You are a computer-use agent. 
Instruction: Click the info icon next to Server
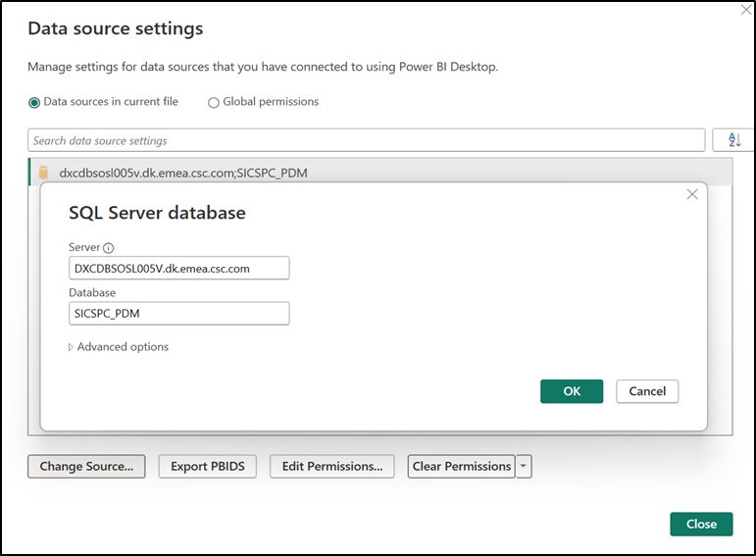109,248
